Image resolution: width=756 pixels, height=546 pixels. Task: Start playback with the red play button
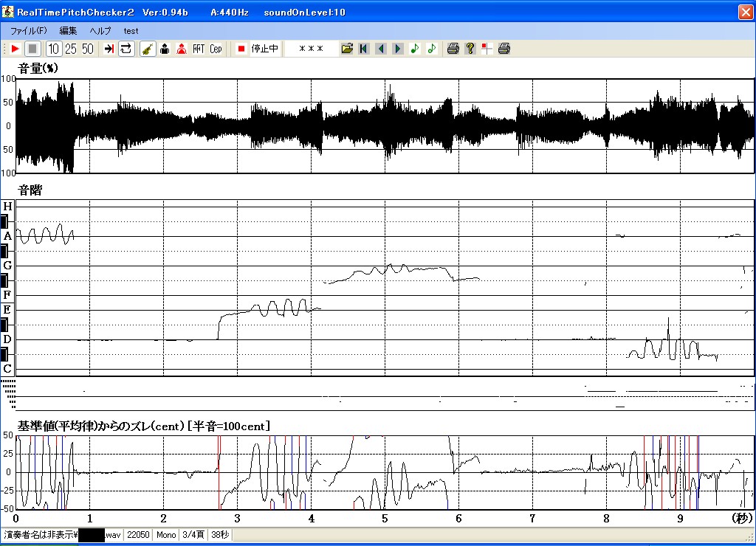(15, 49)
